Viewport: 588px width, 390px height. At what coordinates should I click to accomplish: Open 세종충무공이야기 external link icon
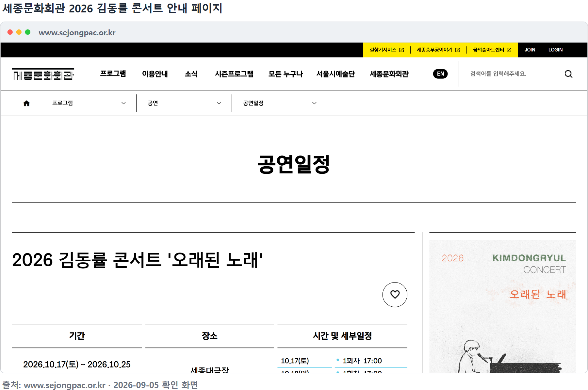click(458, 50)
